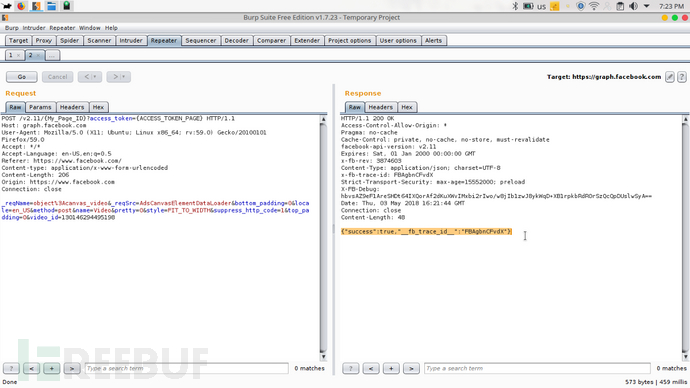690x388 pixels.
Task: Open the Window menu
Action: click(x=90, y=28)
